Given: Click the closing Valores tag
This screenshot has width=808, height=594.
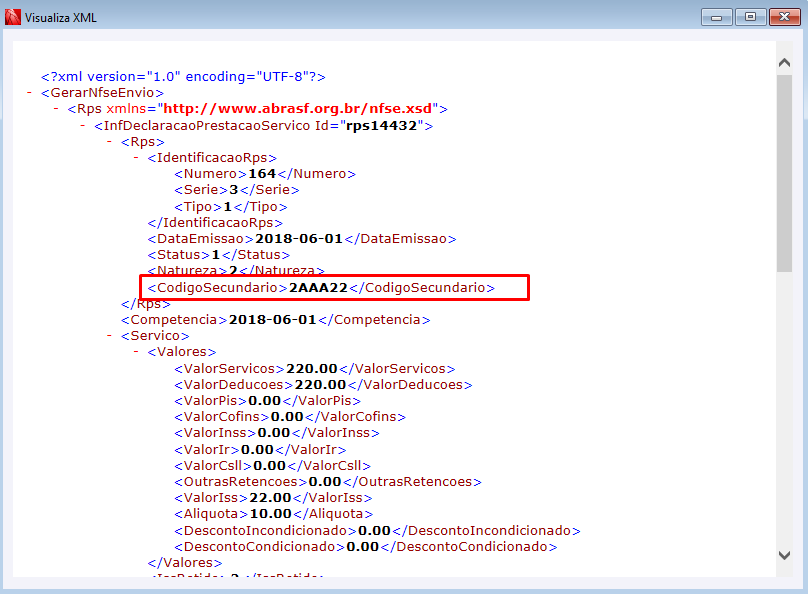Looking at the screenshot, I should coord(184,563).
